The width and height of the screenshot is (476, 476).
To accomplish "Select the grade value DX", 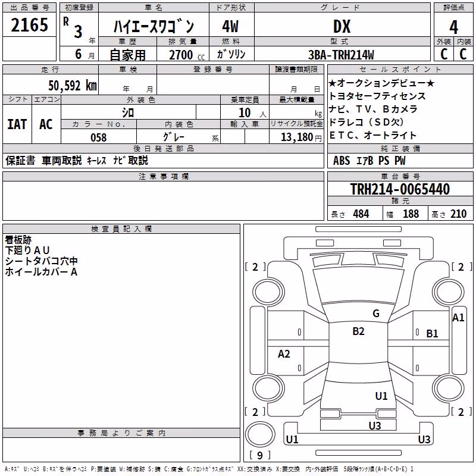I will (x=342, y=26).
